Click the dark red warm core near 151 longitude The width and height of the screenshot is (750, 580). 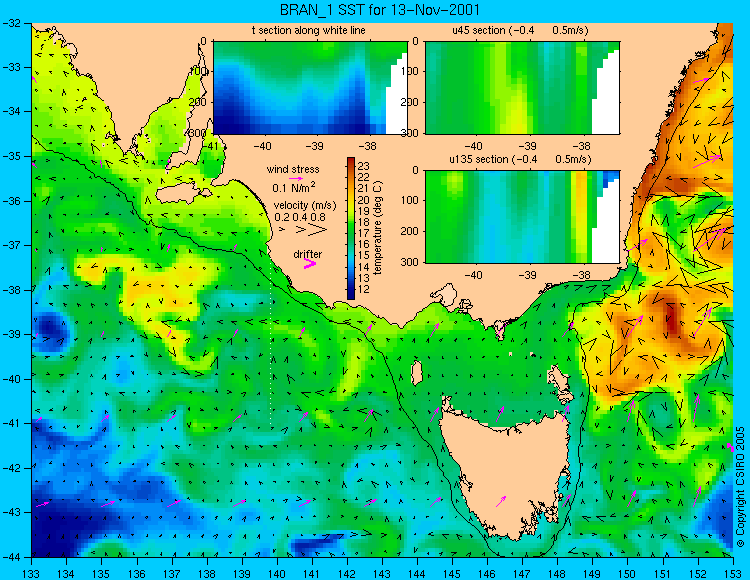(x=671, y=316)
